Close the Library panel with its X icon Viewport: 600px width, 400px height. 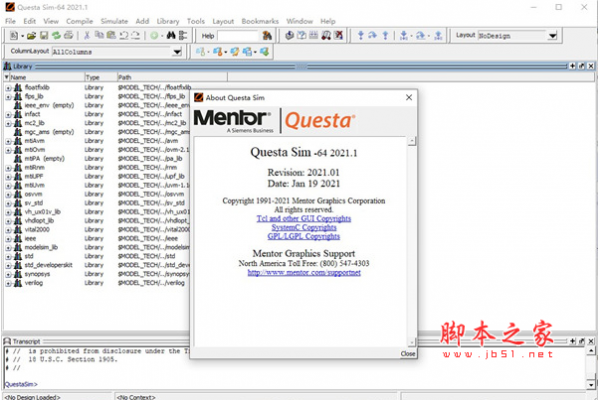click(591, 66)
